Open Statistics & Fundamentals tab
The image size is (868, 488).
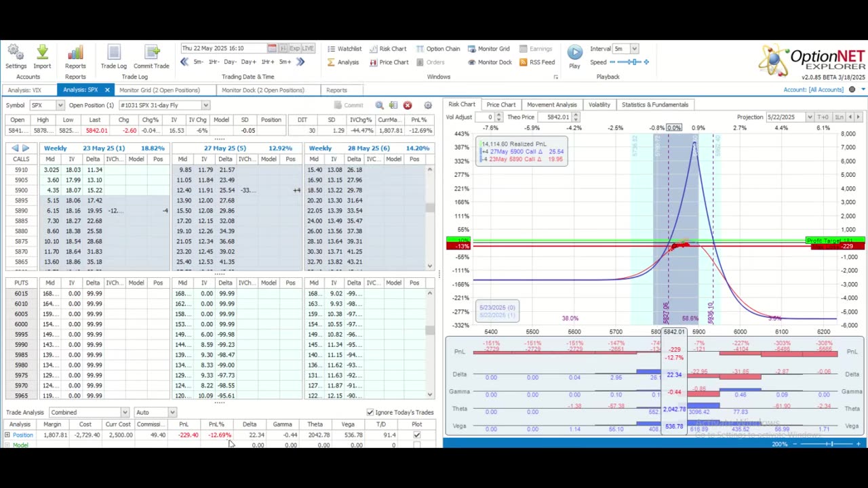tap(655, 104)
